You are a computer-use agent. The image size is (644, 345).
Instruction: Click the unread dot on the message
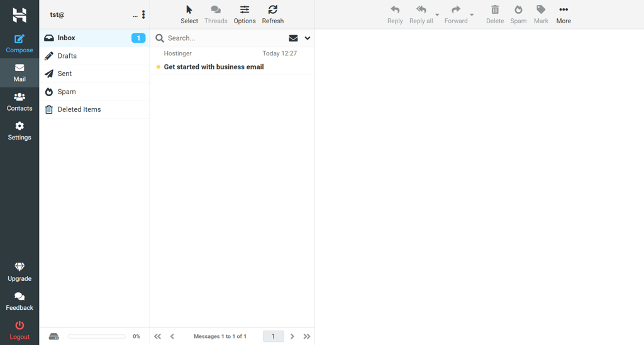pyautogui.click(x=158, y=67)
